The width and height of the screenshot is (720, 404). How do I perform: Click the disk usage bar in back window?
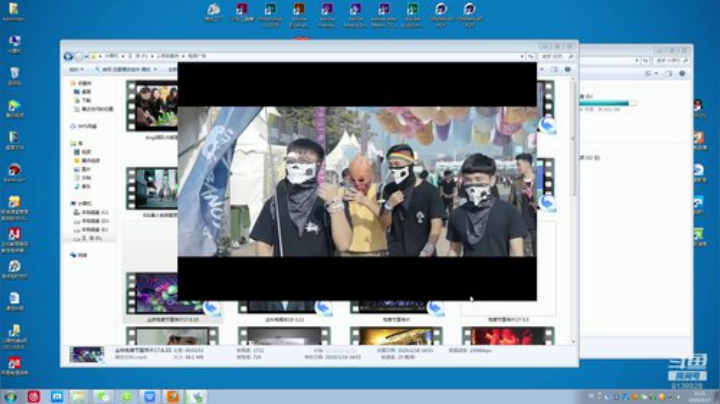tap(607, 103)
